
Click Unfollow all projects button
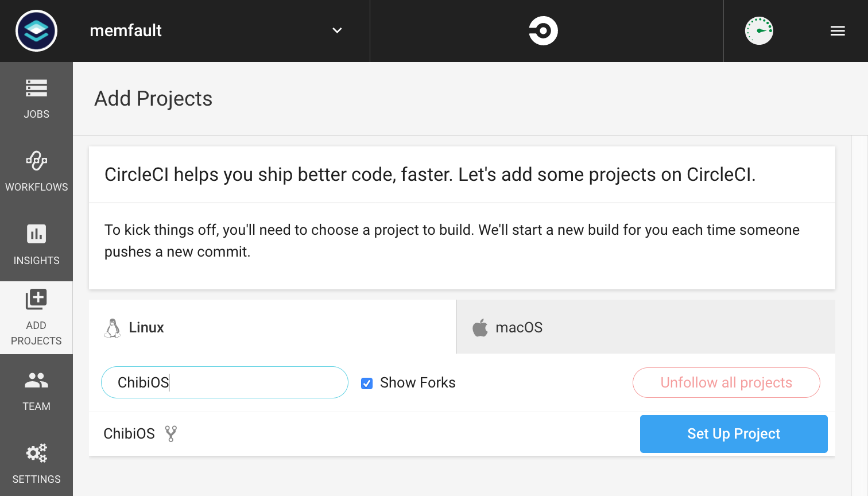726,383
